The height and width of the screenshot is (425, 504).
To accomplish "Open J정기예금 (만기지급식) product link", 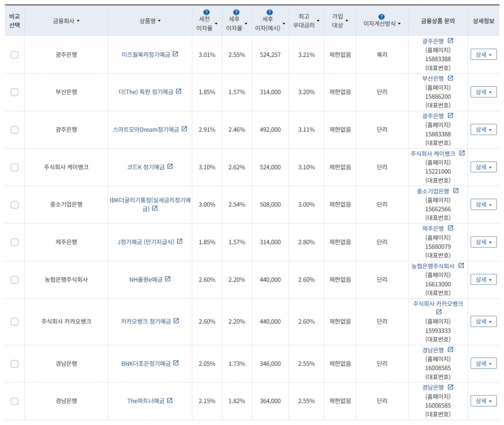I will coord(146,242).
